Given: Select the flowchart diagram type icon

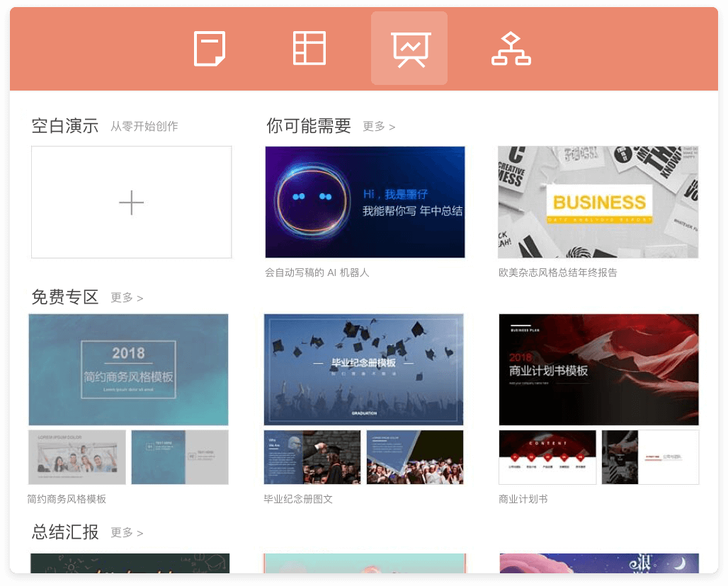Looking at the screenshot, I should click(x=511, y=49).
